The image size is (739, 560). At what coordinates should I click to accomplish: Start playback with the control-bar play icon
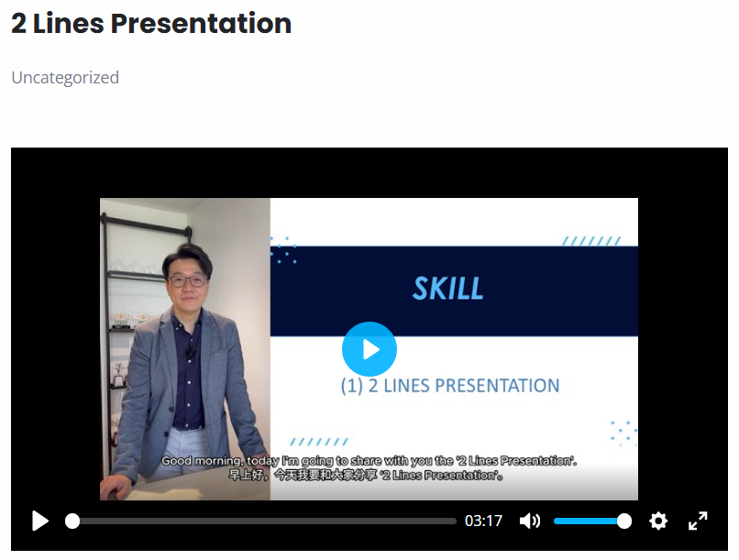[40, 521]
